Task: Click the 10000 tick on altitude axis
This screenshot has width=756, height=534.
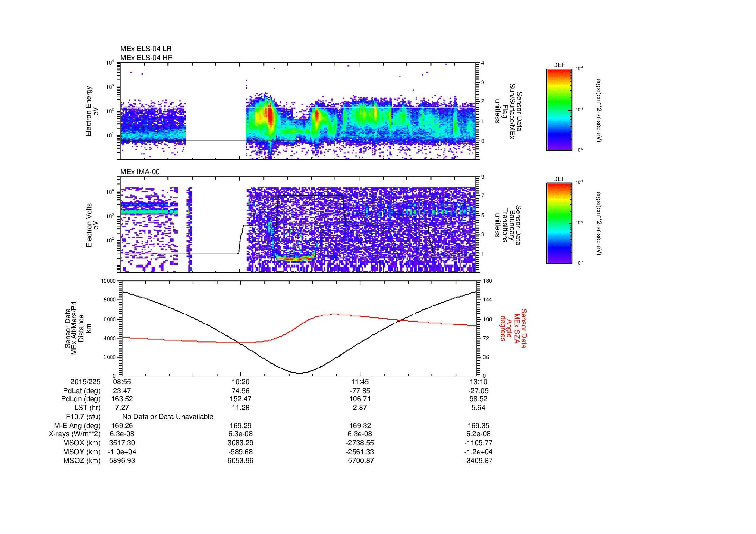Action: (x=109, y=281)
